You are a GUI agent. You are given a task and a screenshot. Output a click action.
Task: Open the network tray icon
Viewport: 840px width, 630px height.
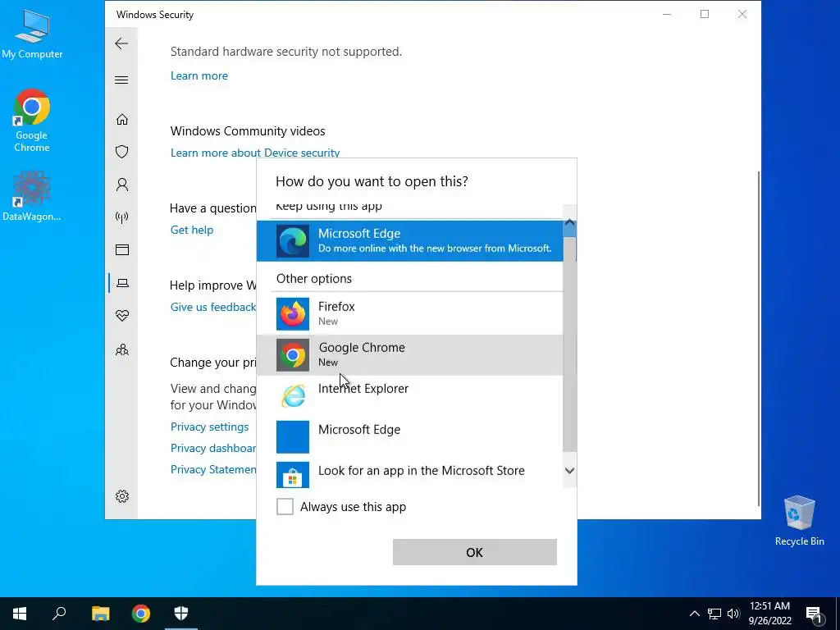pyautogui.click(x=714, y=614)
